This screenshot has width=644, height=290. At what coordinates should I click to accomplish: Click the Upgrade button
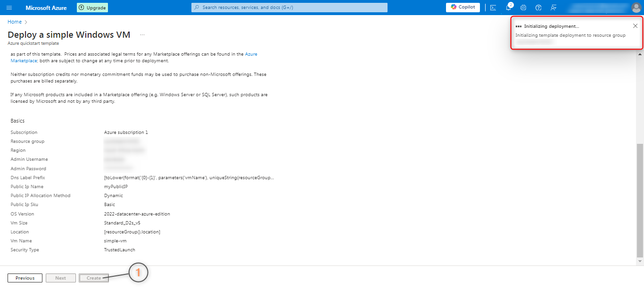click(92, 8)
